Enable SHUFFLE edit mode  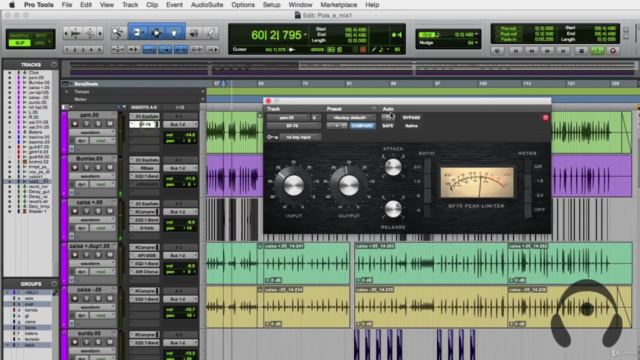click(x=19, y=36)
